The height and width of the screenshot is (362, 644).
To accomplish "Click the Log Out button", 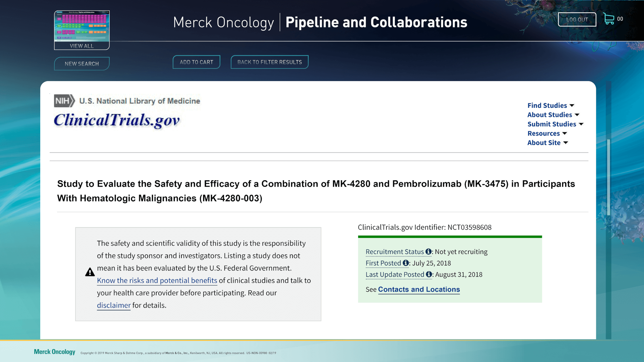I will pyautogui.click(x=577, y=19).
